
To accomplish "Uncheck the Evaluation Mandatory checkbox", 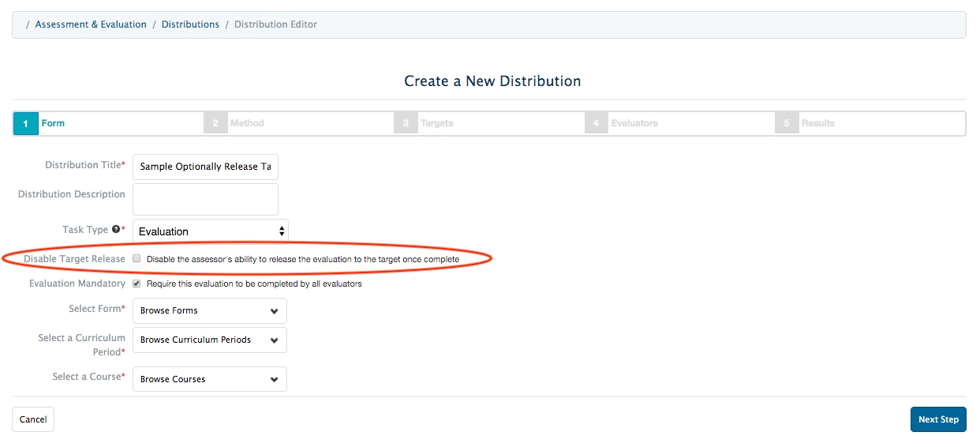I will click(x=137, y=284).
